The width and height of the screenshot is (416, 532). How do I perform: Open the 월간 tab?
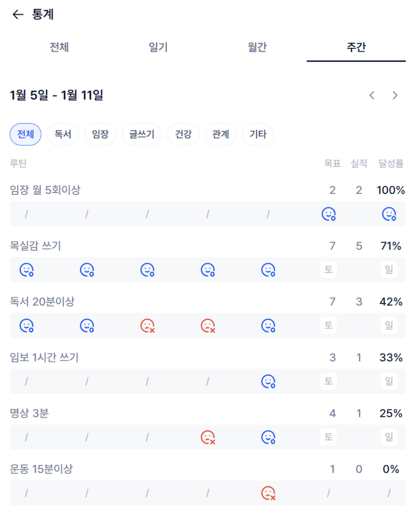(257, 48)
